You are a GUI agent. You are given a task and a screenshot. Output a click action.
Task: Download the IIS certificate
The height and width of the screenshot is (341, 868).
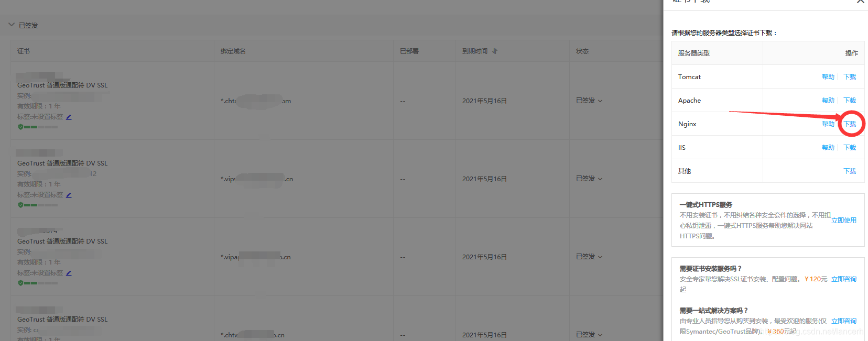(x=850, y=148)
